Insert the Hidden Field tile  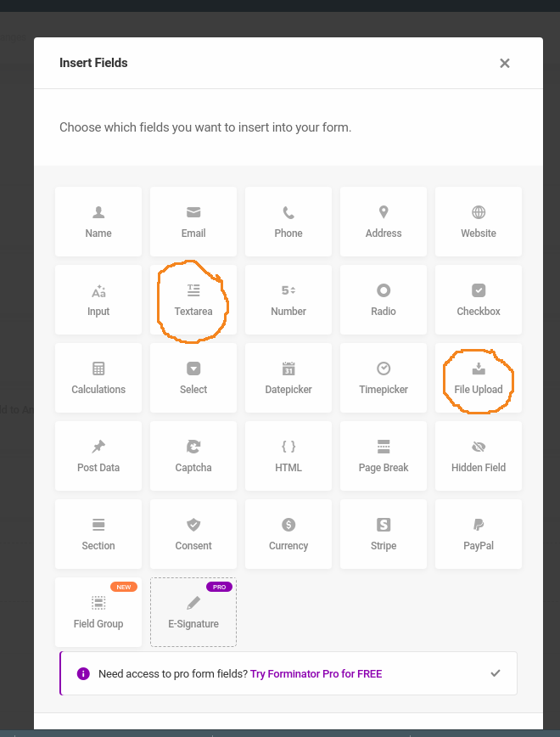pos(479,456)
